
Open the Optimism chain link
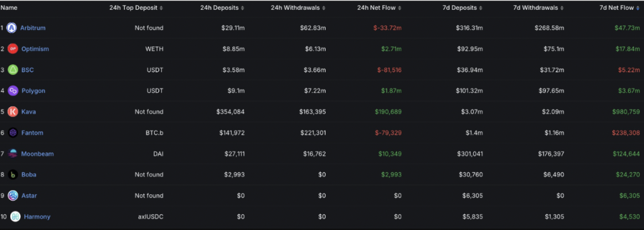pyautogui.click(x=35, y=49)
